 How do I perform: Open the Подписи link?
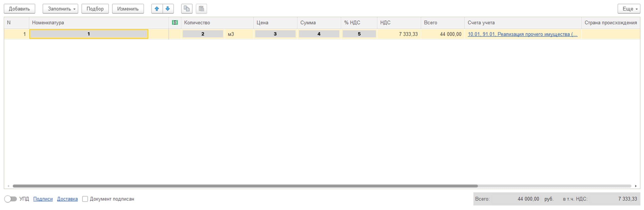[43, 199]
